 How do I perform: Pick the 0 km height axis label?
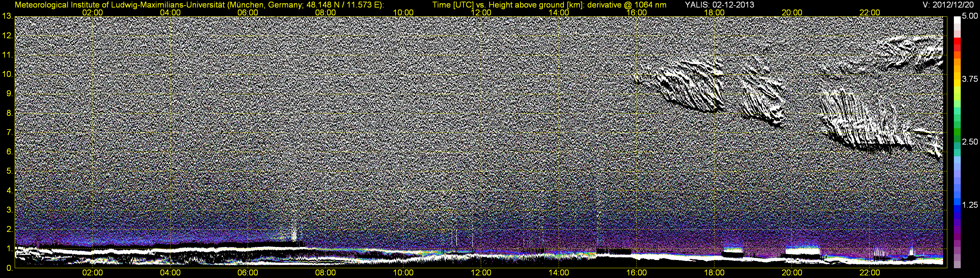[x=9, y=268]
